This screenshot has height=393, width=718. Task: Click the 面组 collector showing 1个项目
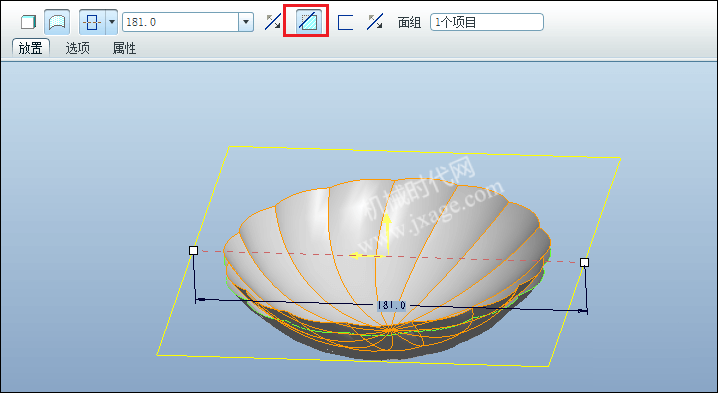(x=487, y=22)
